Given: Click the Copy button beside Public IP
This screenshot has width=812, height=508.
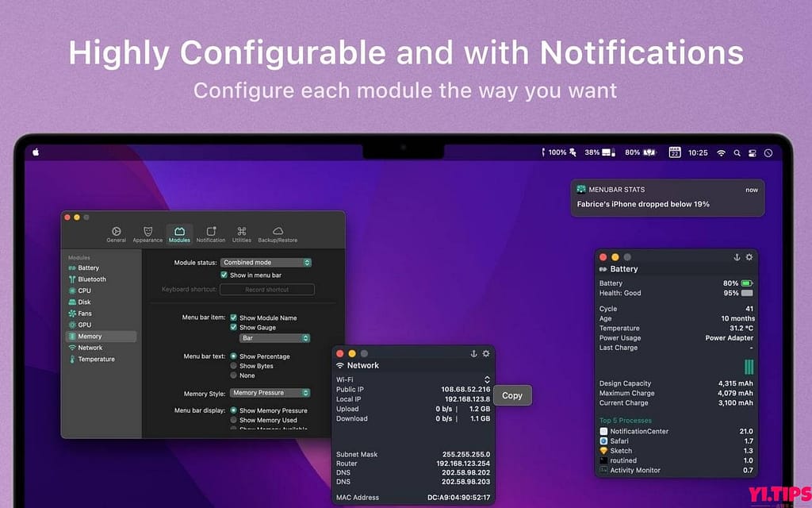Looking at the screenshot, I should pos(512,395).
